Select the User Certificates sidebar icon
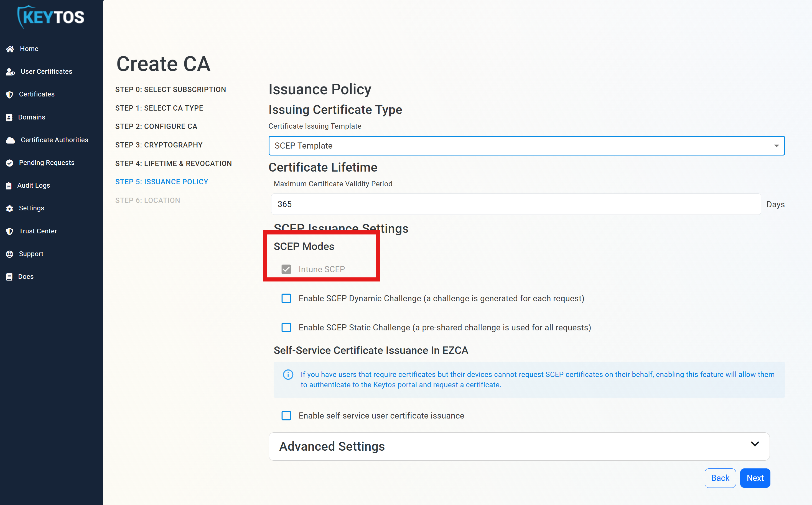The width and height of the screenshot is (812, 505). coord(10,71)
